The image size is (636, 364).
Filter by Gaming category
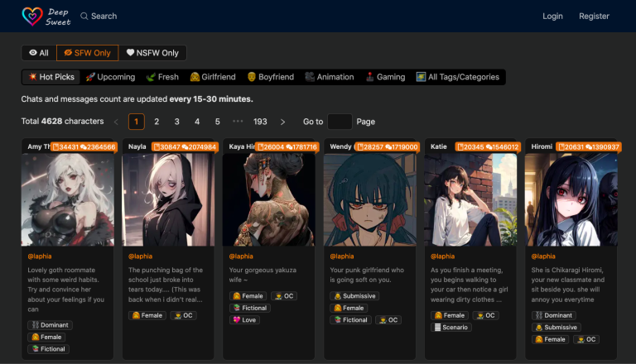coord(385,77)
